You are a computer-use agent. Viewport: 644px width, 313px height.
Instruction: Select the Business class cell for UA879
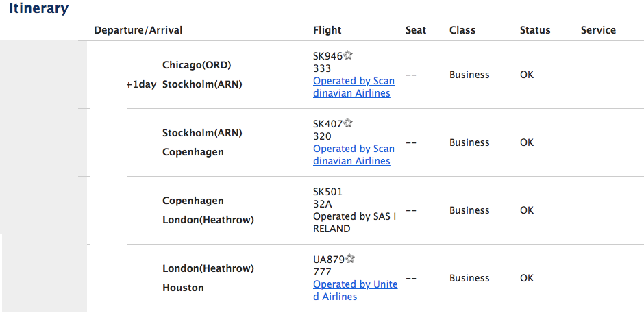(469, 278)
